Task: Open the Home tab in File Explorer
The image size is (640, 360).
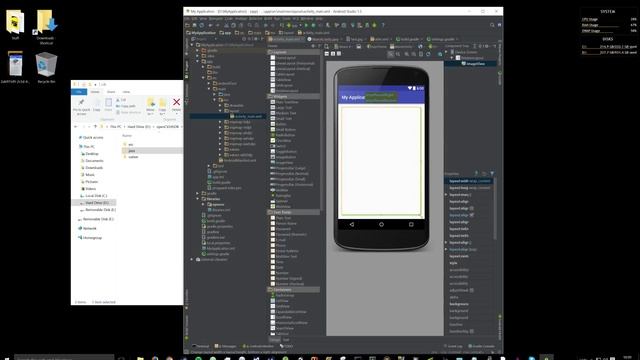Action: (x=95, y=92)
